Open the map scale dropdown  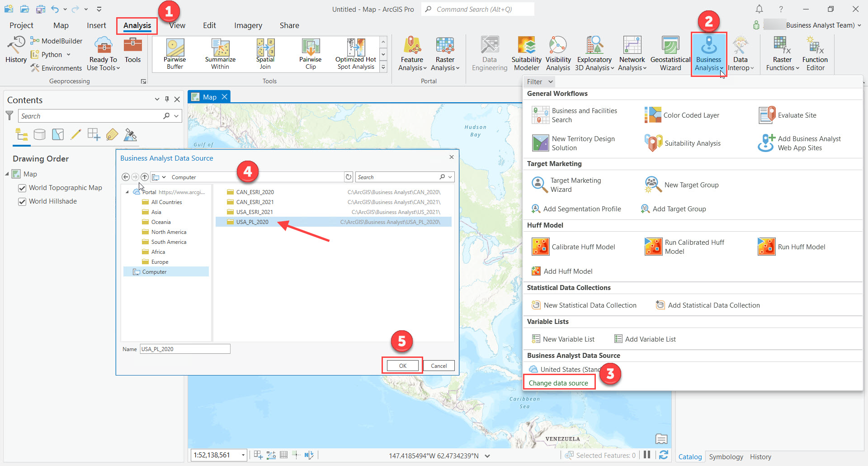(242, 455)
